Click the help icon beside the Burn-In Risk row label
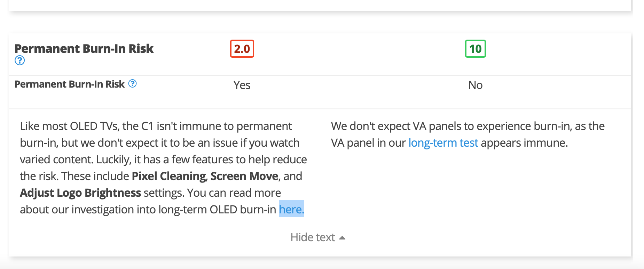 132,83
